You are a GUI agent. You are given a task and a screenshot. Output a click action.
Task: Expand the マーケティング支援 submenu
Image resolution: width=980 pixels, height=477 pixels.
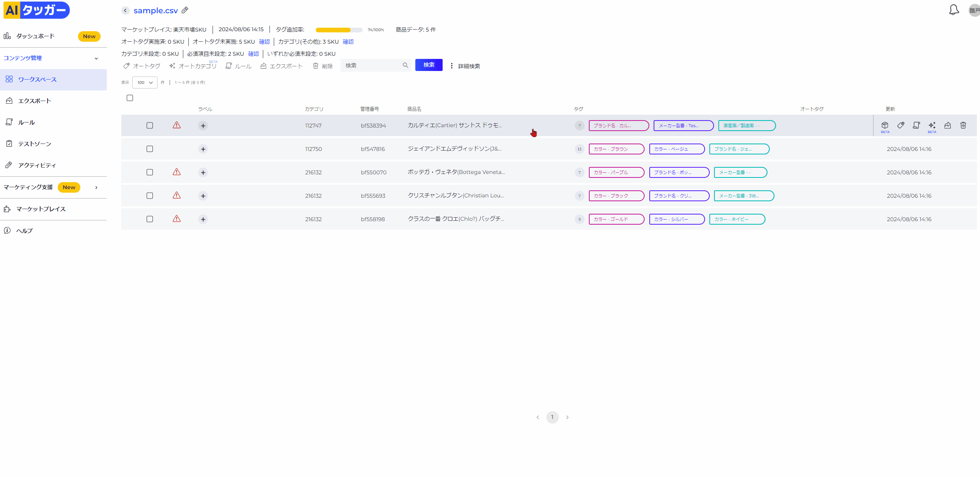(96, 188)
